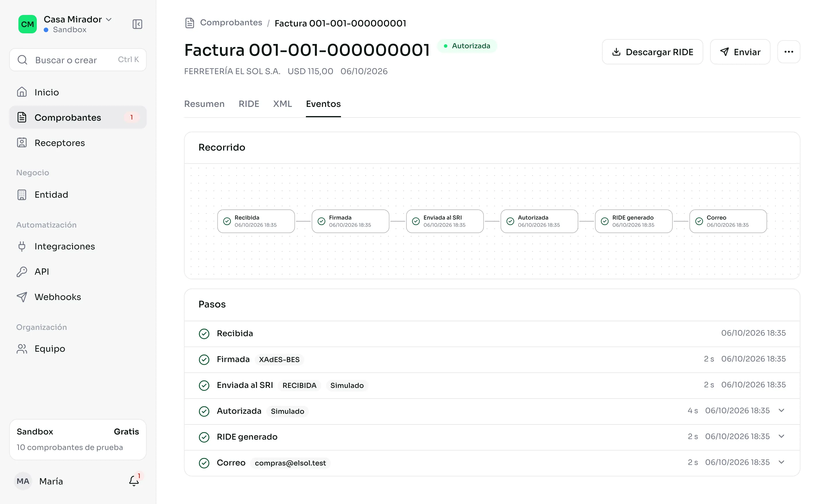Click the Inicio home icon

(22, 92)
